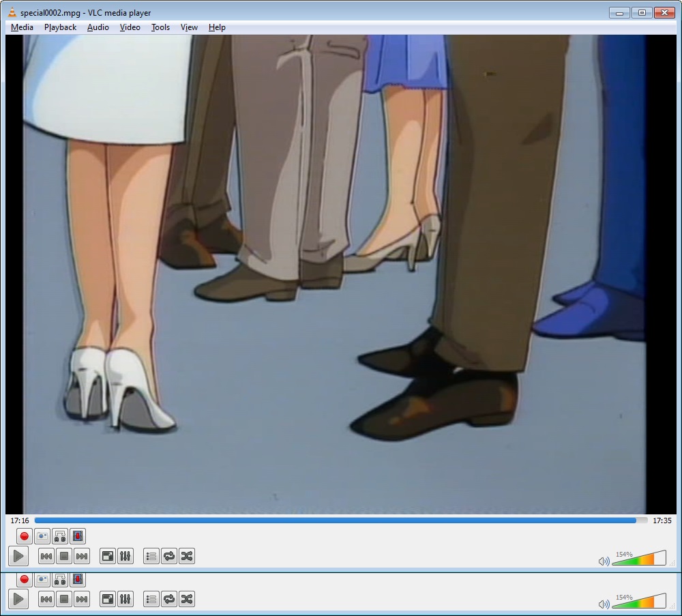Screen dimensions: 682x616
Task: Toggle playlist in bottom duplicate control row
Action: point(151,599)
